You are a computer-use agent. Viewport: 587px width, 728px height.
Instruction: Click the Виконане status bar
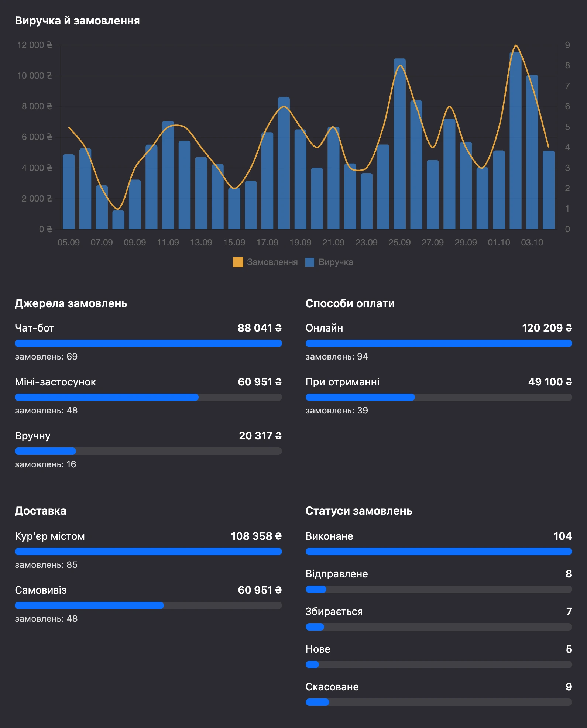pos(439,552)
